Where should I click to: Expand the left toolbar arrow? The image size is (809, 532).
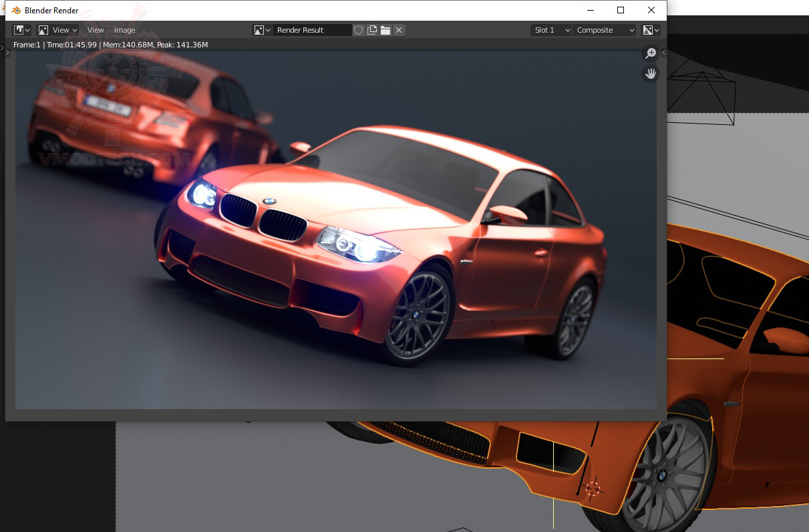(7, 51)
